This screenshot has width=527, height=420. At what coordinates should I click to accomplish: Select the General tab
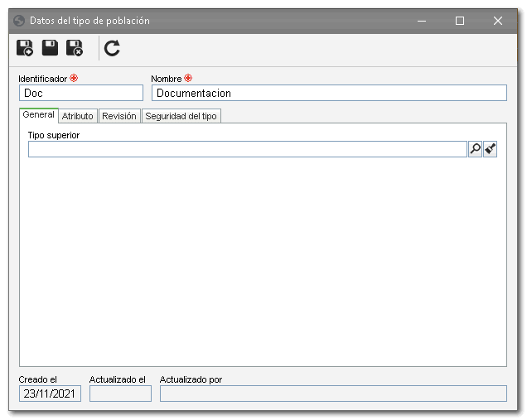39,115
